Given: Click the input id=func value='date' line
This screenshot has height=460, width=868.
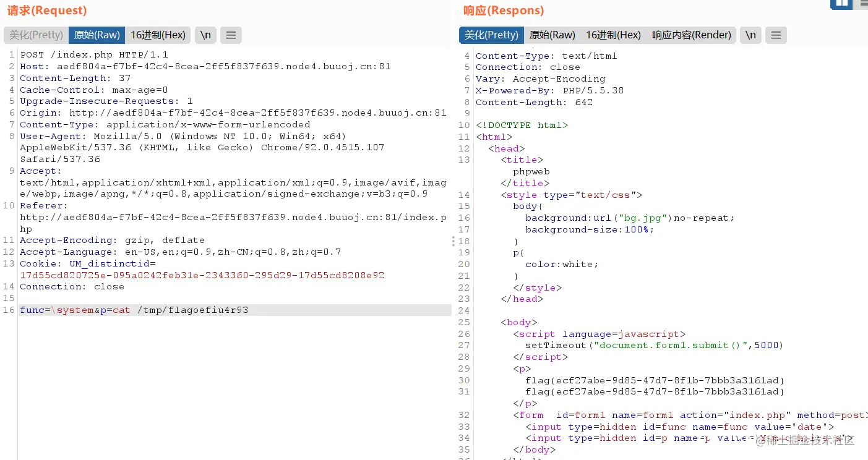Looking at the screenshot, I should pyautogui.click(x=680, y=427).
